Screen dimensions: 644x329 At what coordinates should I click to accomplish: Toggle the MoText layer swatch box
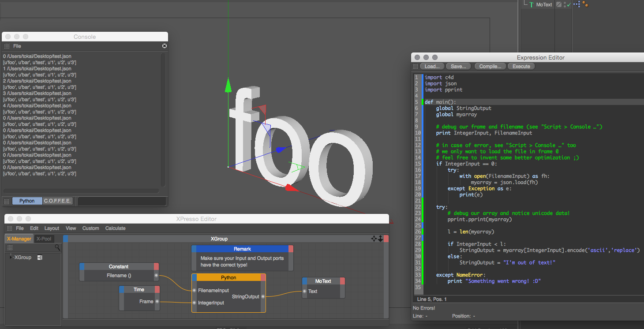pos(559,4)
